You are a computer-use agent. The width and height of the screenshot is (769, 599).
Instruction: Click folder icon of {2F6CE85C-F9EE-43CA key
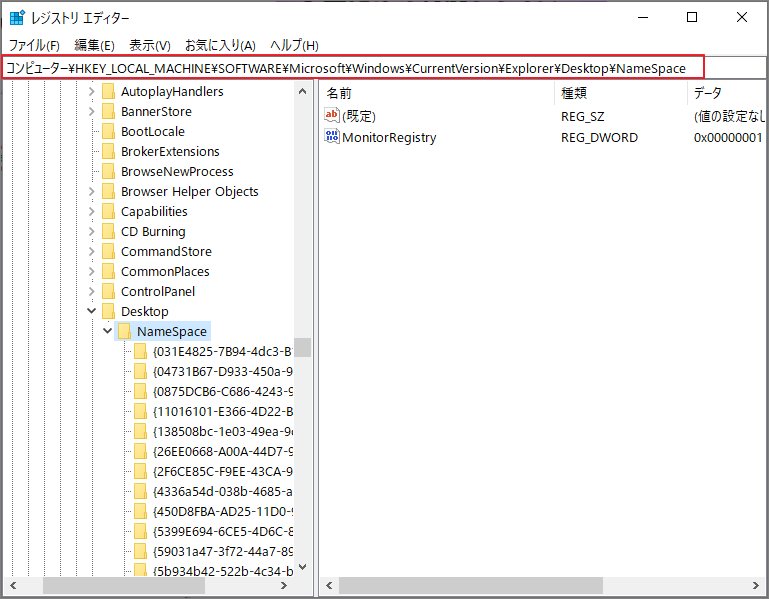(140, 472)
